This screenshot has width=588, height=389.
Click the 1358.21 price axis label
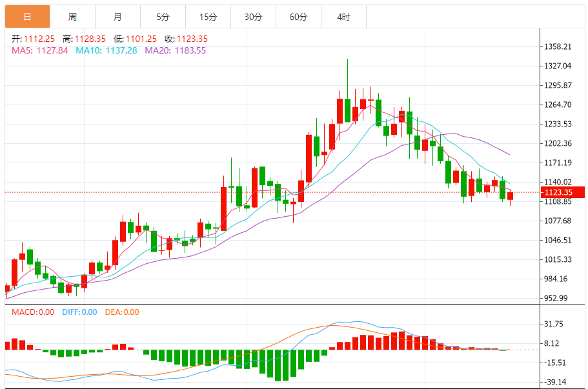(558, 46)
